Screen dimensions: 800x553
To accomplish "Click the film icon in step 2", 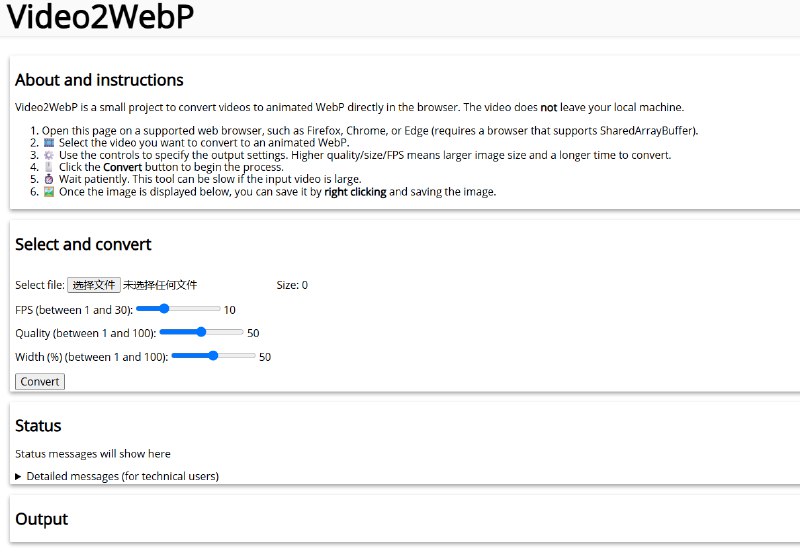I will click(49, 143).
